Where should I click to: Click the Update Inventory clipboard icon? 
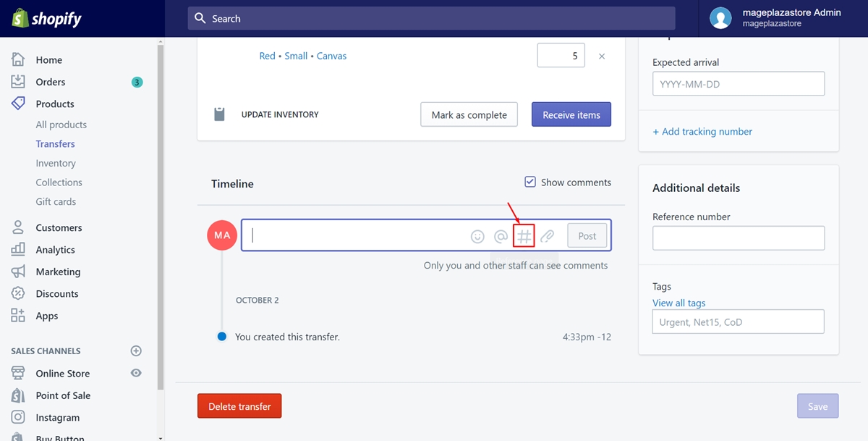click(219, 114)
